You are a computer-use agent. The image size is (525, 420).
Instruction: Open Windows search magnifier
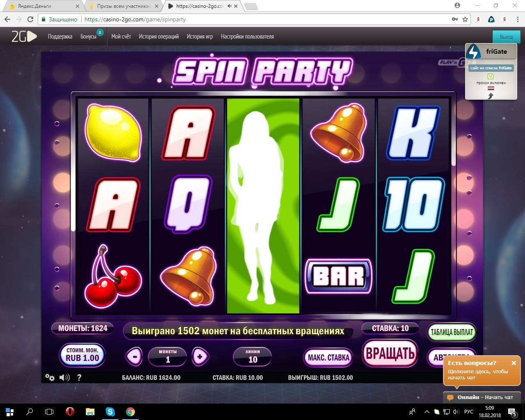(x=30, y=412)
